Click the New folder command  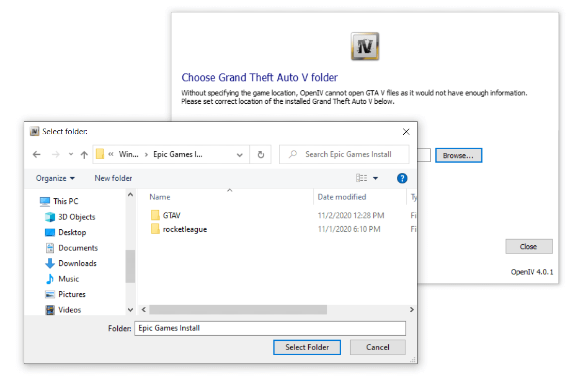(113, 178)
